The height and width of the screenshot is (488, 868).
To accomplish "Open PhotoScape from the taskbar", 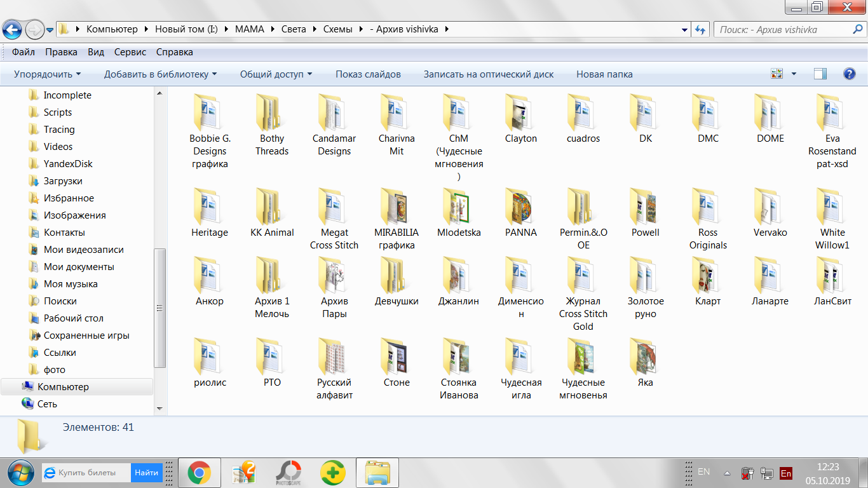I will point(288,473).
